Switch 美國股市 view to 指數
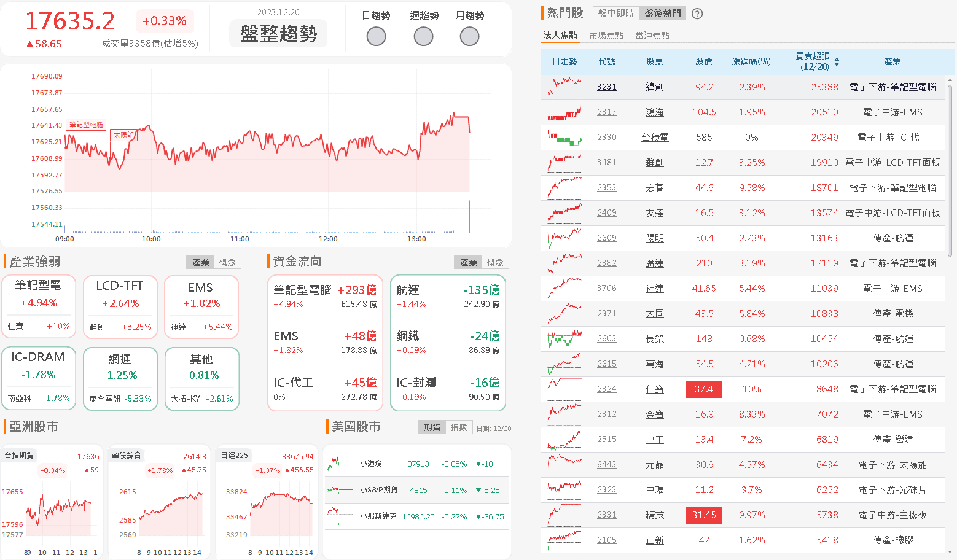 coord(459,427)
